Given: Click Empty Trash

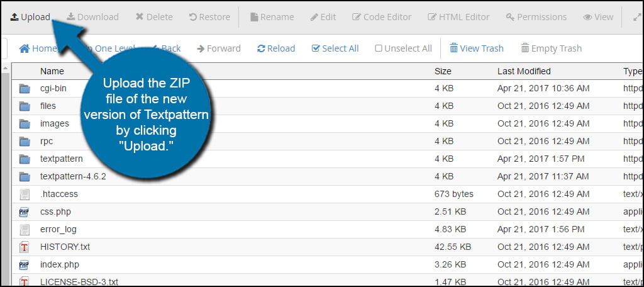Looking at the screenshot, I should point(551,48).
